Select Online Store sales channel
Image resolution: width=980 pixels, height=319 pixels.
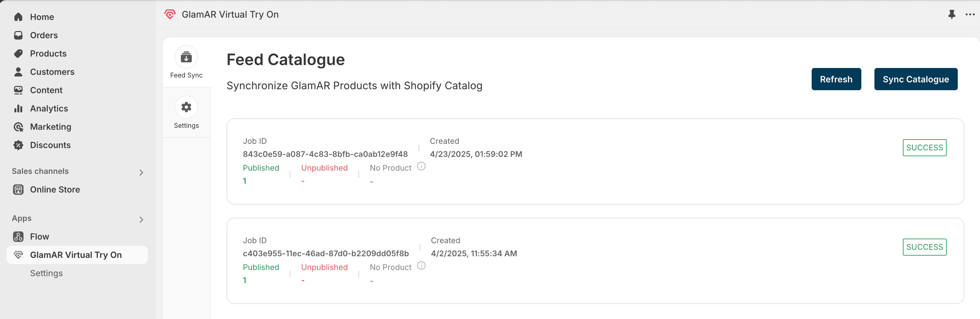(55, 190)
